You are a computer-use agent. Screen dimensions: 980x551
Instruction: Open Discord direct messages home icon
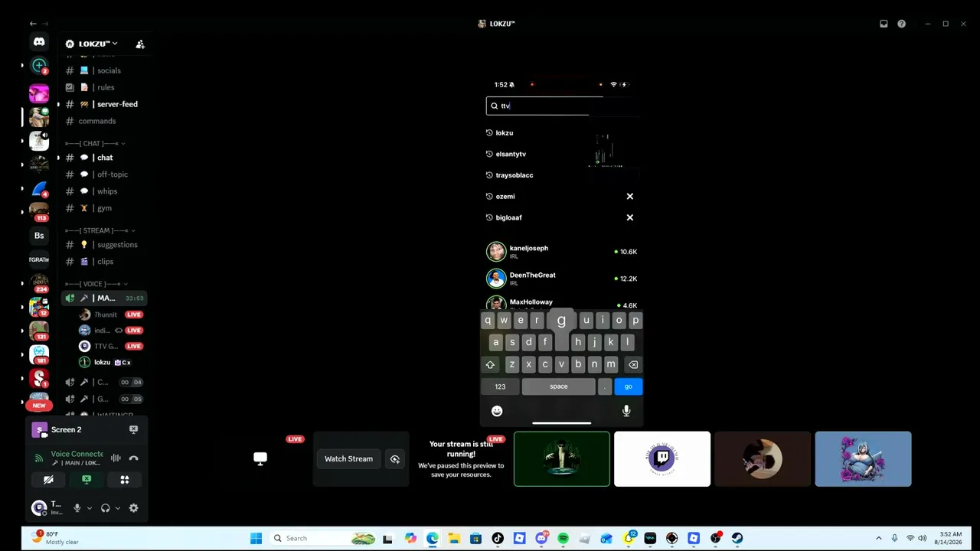[x=39, y=42]
